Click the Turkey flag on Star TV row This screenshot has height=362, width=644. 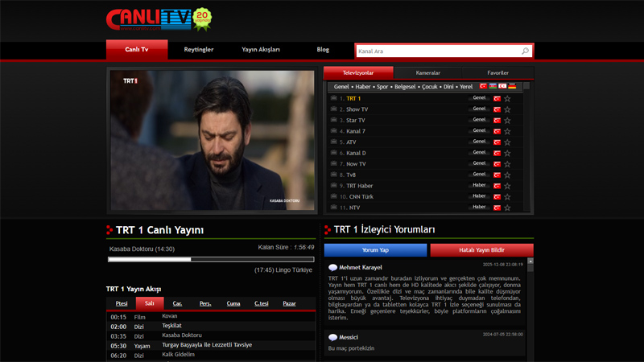497,120
